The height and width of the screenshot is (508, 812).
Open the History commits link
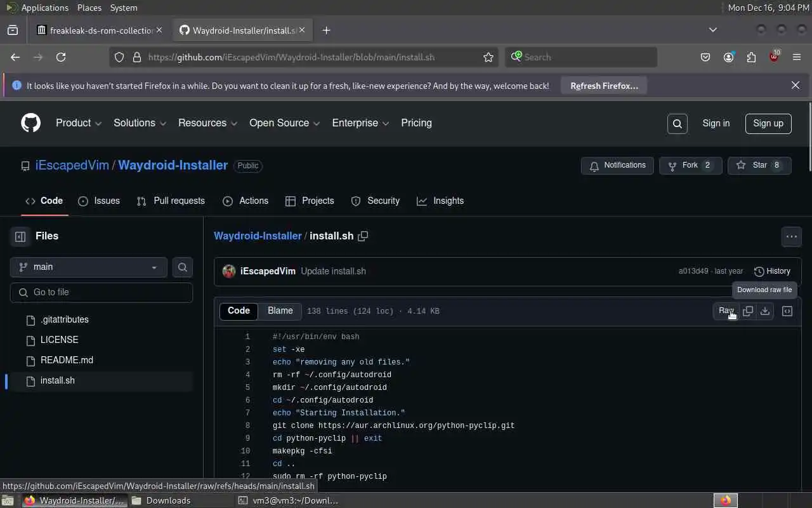point(772,271)
